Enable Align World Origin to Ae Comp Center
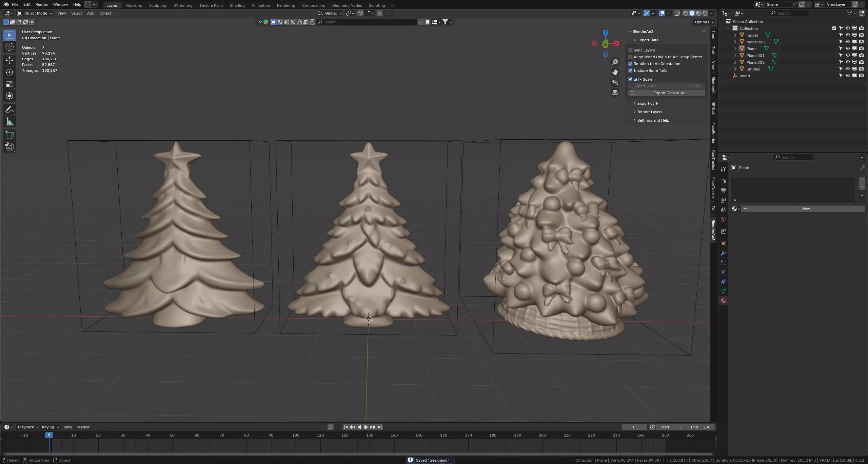 click(x=630, y=57)
